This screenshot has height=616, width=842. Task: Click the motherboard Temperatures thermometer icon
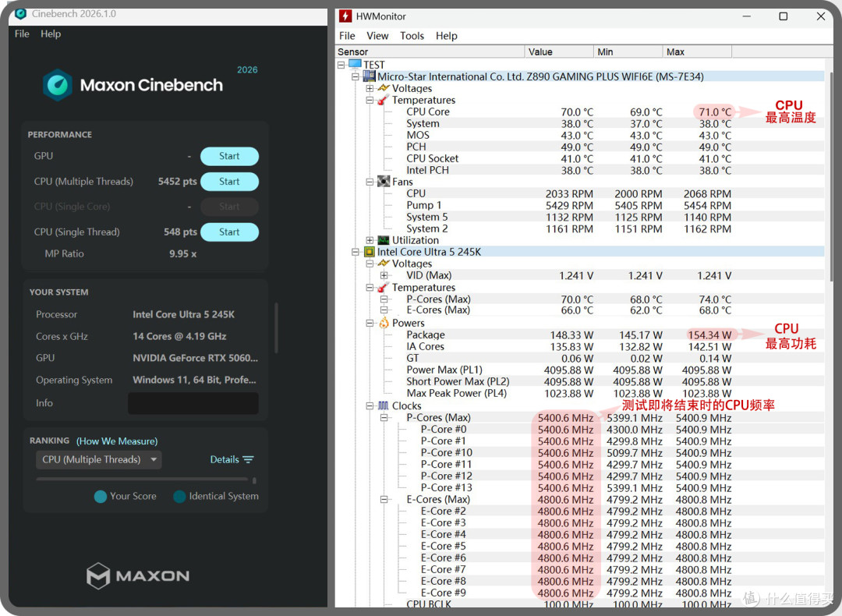383,100
